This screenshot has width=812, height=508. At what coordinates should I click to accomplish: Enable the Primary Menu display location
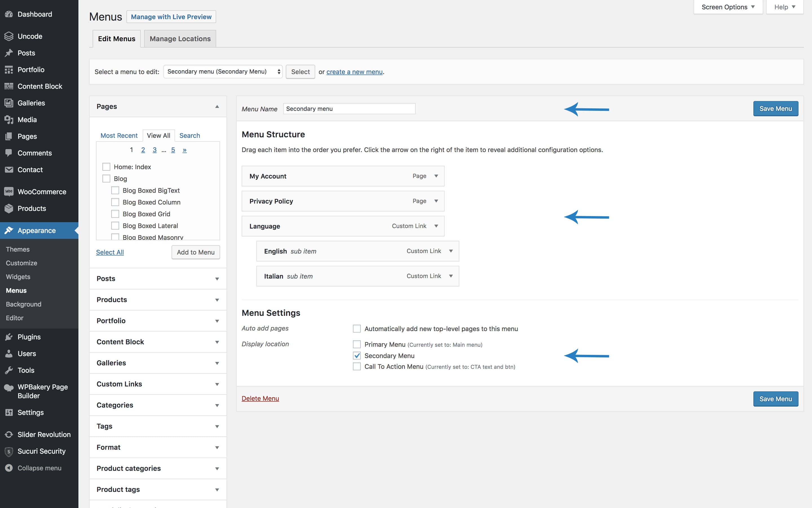click(357, 344)
